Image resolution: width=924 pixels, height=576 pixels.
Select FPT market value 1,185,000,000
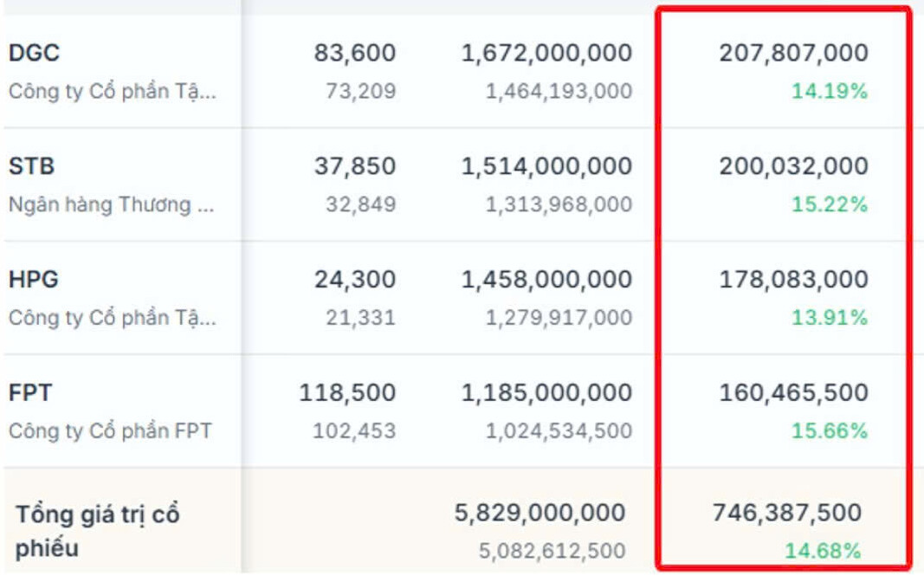click(x=546, y=393)
